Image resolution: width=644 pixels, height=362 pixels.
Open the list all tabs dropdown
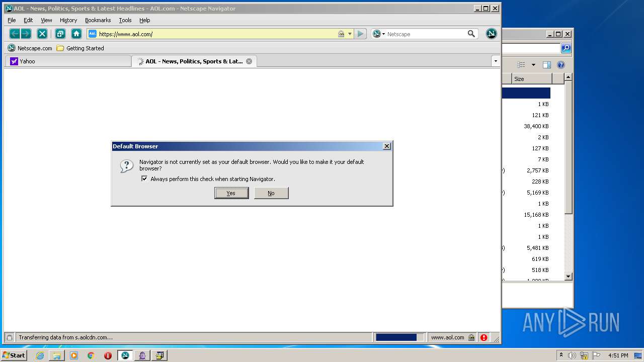pos(496,61)
